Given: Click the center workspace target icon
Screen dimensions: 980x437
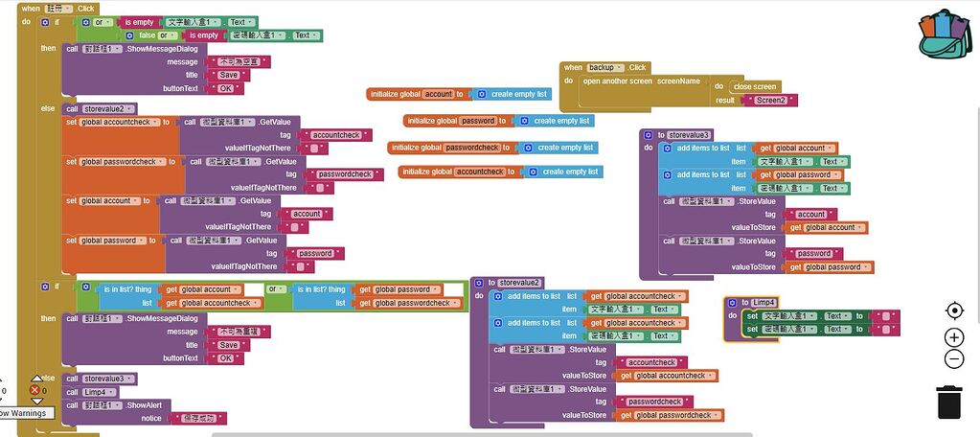Looking at the screenshot, I should [x=954, y=310].
